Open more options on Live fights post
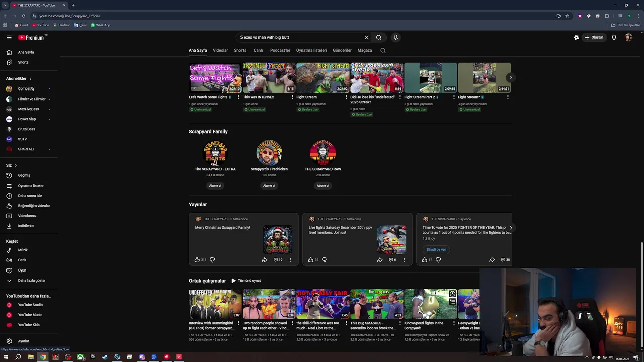The height and width of the screenshot is (362, 644). coord(404,260)
